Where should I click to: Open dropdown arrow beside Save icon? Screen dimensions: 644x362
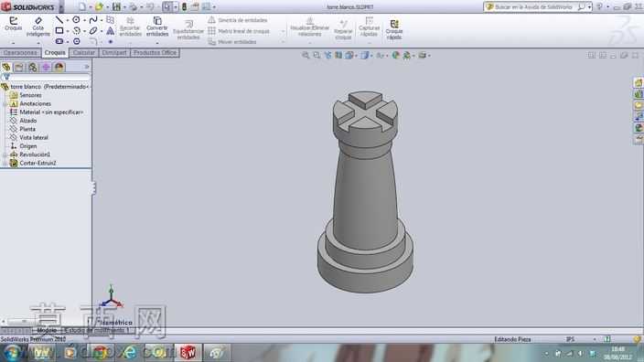[124, 7]
